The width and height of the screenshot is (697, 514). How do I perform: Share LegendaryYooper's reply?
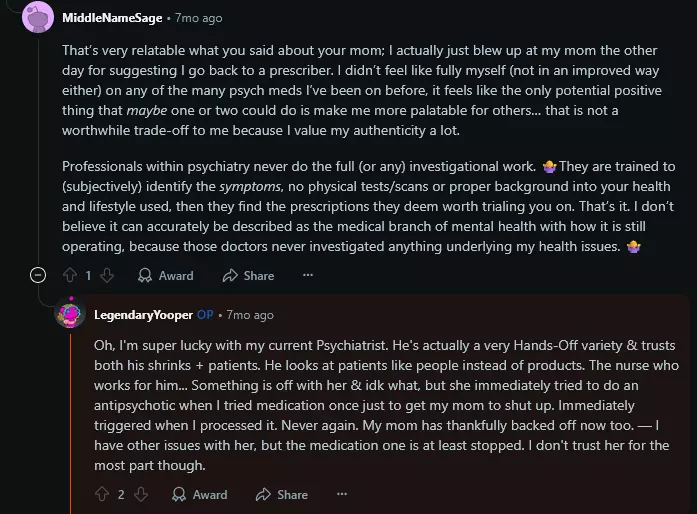click(282, 494)
